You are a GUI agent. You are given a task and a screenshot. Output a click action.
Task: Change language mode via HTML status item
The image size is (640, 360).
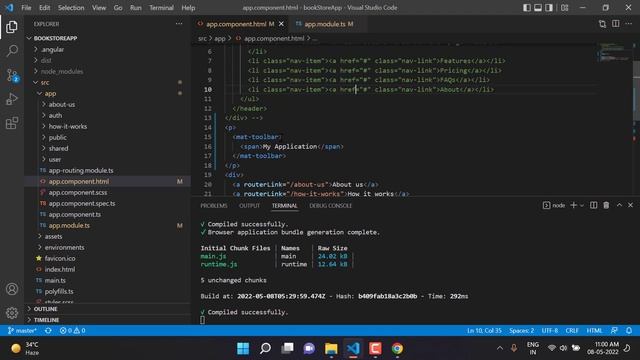pos(594,331)
